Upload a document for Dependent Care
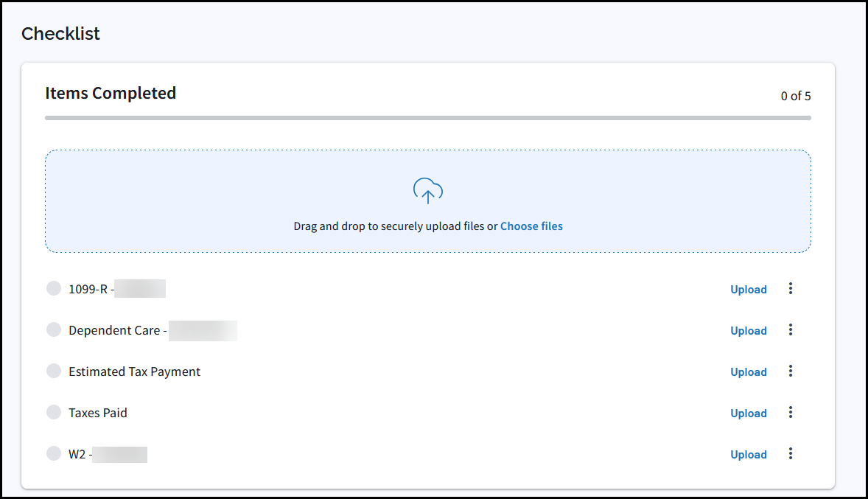The width and height of the screenshot is (868, 499). tap(748, 331)
